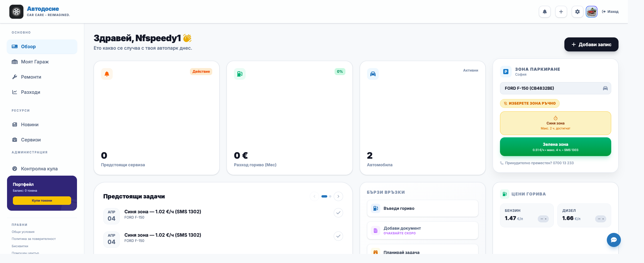This screenshot has height=263, width=644.
Task: Open settings gear icon
Action: (578, 12)
